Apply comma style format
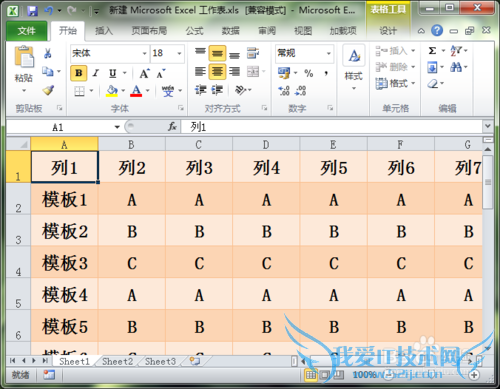This screenshot has height=389, width=500. (326, 73)
